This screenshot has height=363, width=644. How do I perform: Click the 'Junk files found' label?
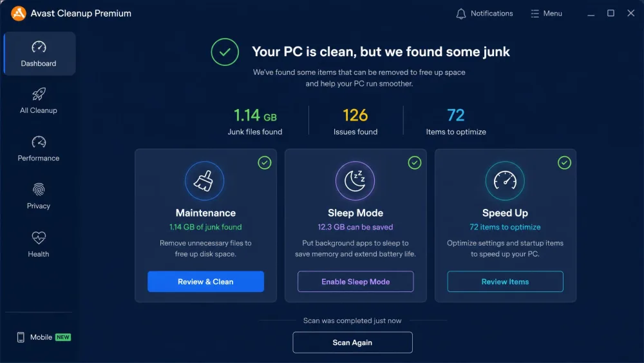coord(255,132)
